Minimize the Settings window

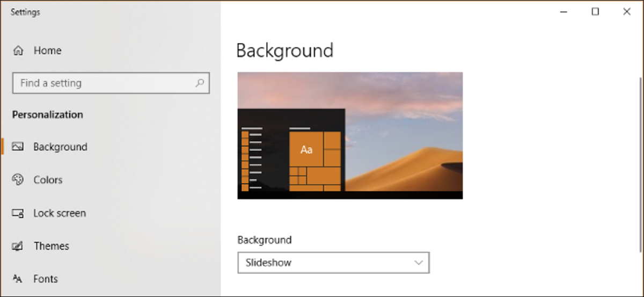pos(563,12)
